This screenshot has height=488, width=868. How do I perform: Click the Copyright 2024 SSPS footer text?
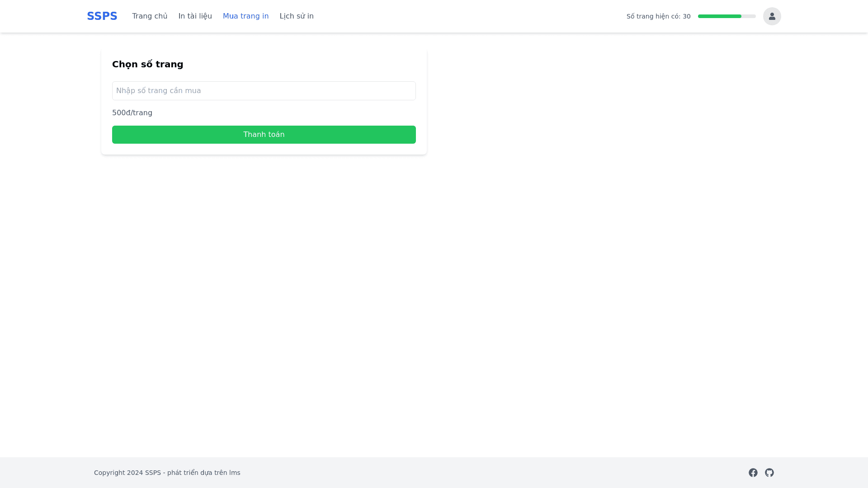click(x=127, y=473)
